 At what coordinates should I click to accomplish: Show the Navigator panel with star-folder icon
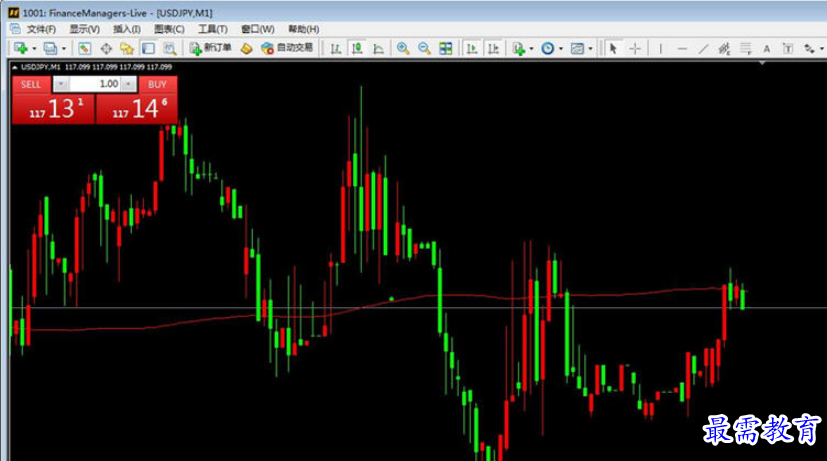(127, 49)
